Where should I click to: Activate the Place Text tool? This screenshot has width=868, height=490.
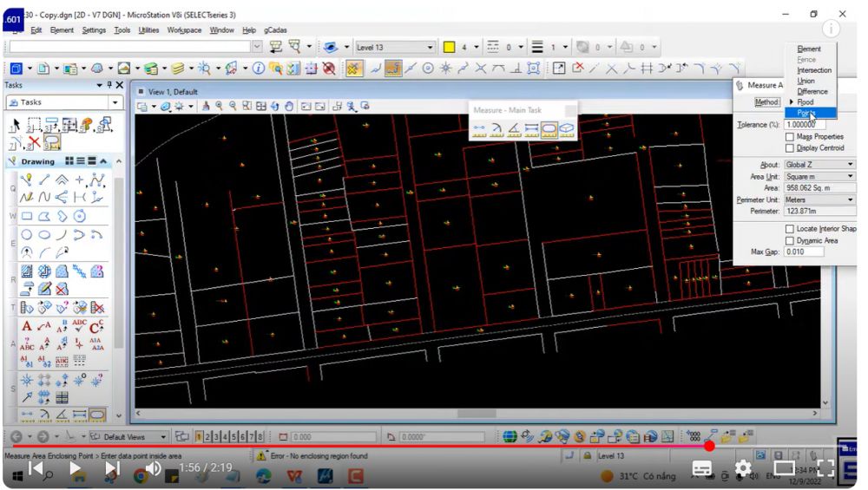point(27,326)
